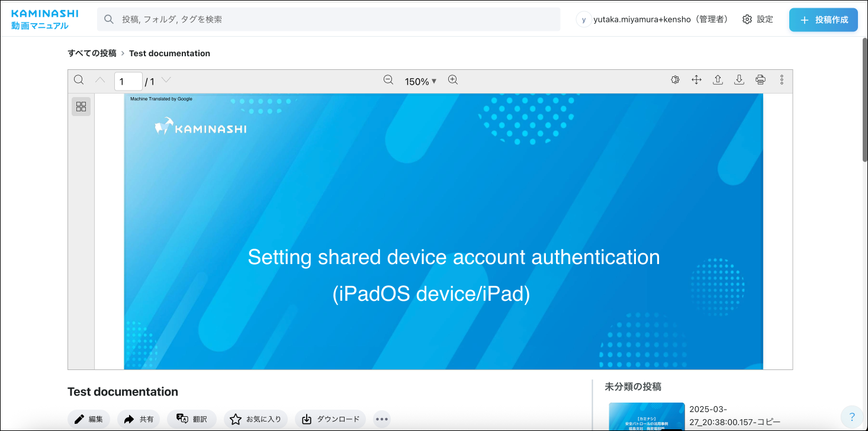
Task: Open a file using the upload arrow icon
Action: tap(718, 80)
